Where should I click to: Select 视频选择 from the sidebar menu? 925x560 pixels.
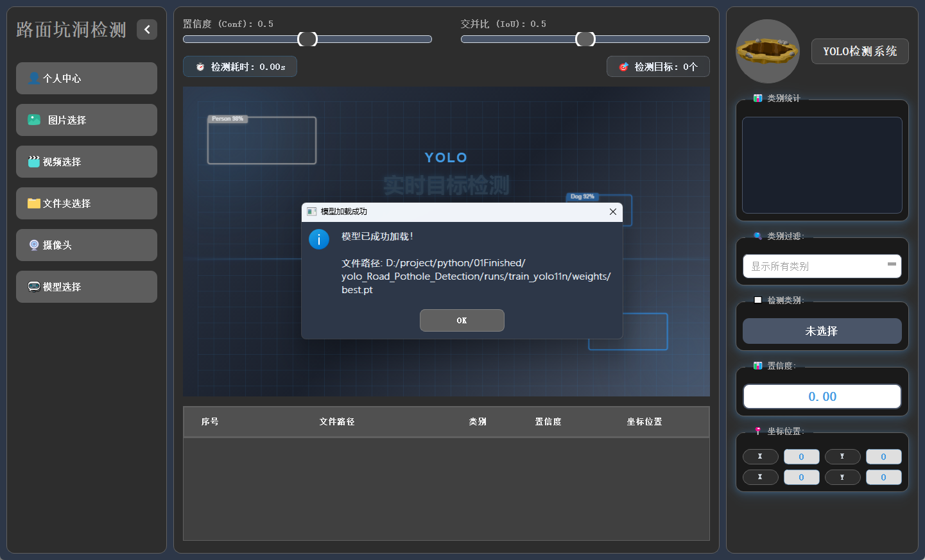coord(87,162)
